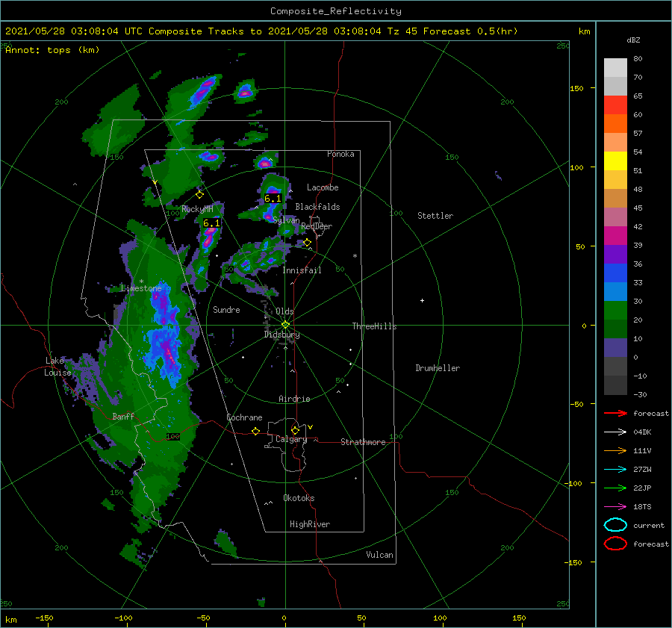Click the yellow v marker east of Calgary
The width and height of the screenshot is (672, 628).
(310, 427)
